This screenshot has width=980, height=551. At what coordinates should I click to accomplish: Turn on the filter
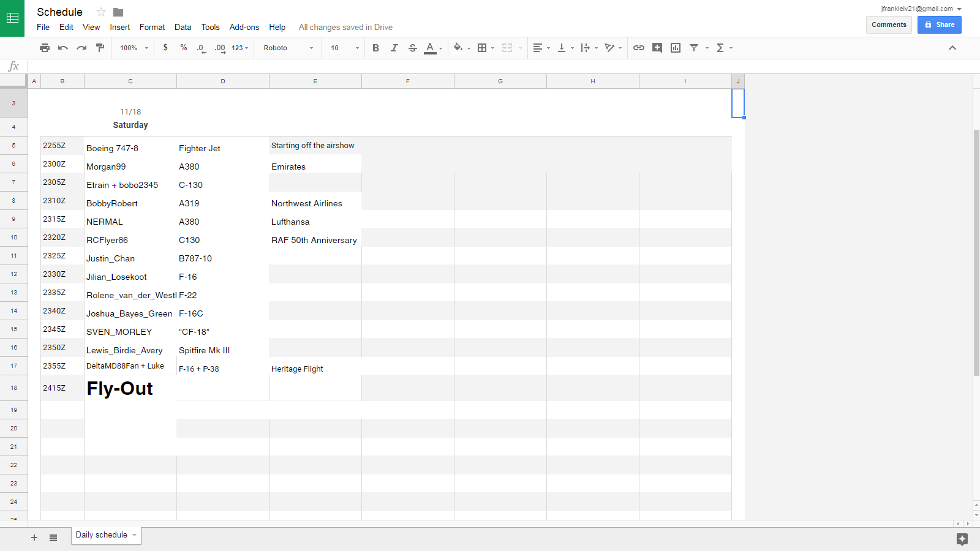694,48
